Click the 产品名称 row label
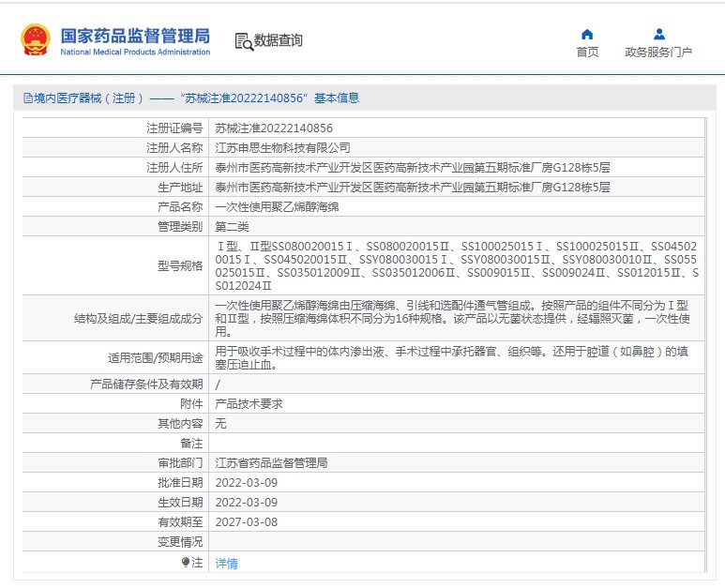Image resolution: width=725 pixels, height=588 pixels. click(x=180, y=206)
